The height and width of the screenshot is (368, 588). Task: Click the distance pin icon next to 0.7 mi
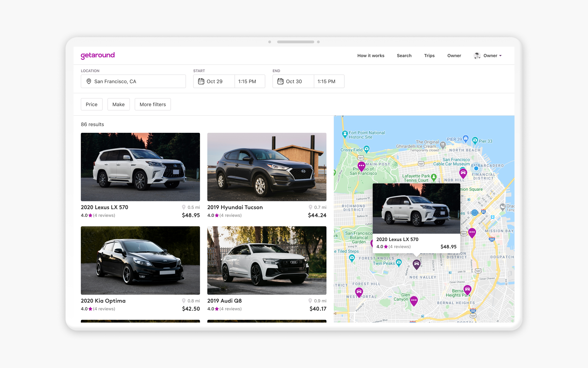tap(310, 207)
